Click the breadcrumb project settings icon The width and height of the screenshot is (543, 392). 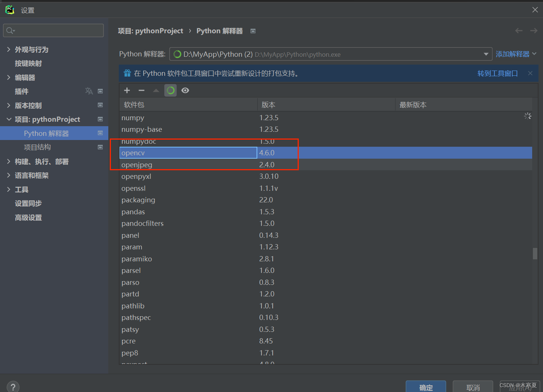coord(253,31)
